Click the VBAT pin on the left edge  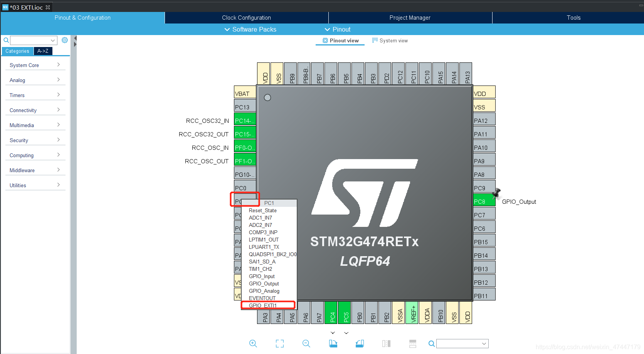245,92
